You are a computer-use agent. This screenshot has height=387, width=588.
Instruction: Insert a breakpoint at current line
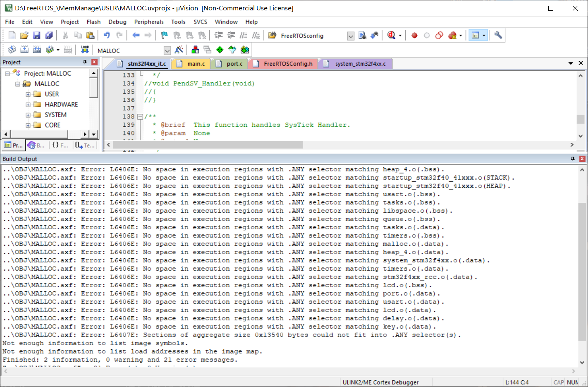(x=414, y=35)
